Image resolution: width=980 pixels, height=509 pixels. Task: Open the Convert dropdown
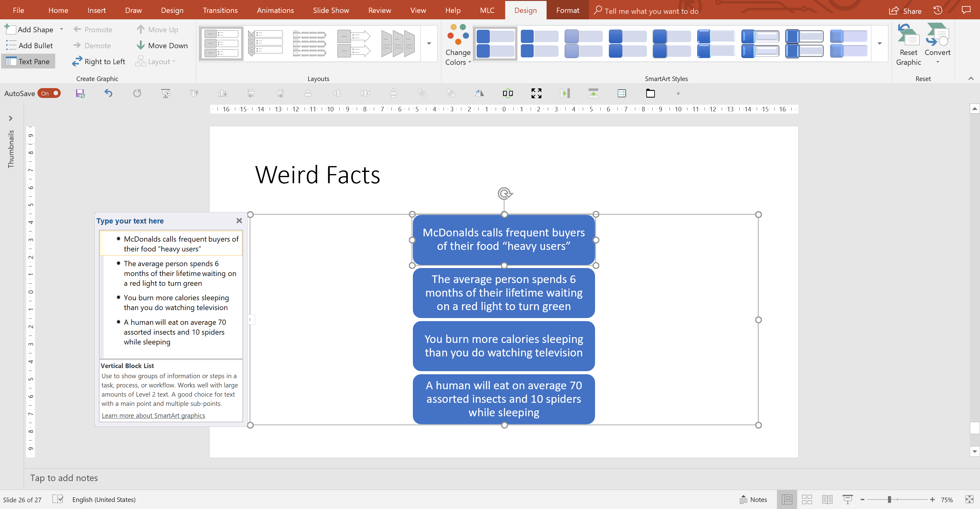[x=937, y=45]
